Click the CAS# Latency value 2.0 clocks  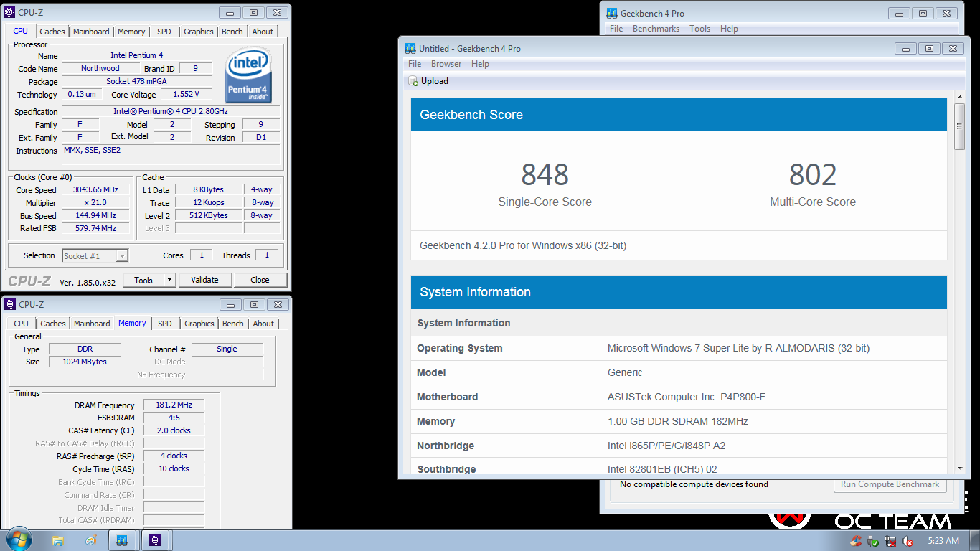point(174,430)
